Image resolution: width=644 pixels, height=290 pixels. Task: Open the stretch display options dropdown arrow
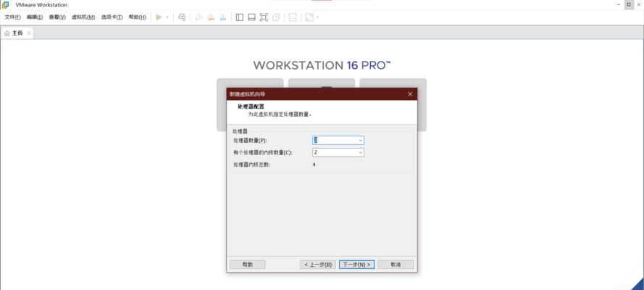(317, 17)
